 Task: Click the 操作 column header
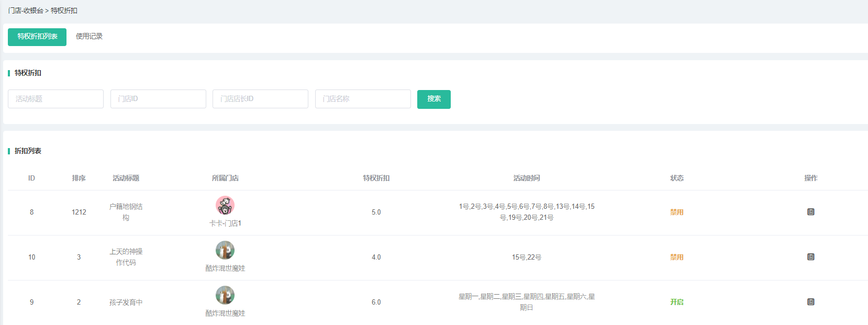tap(810, 178)
